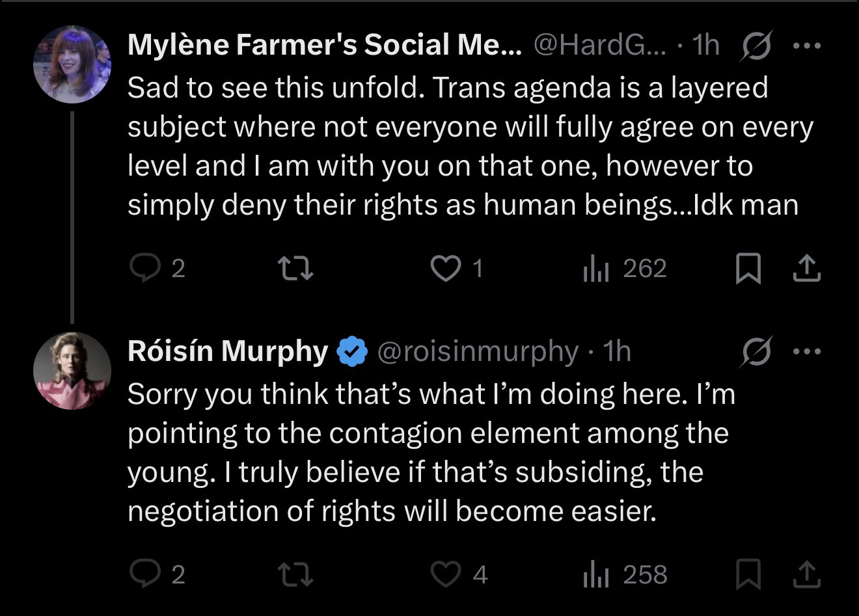Like the first tweet about trans agenda
Screen dimensions: 859x616
446,268
